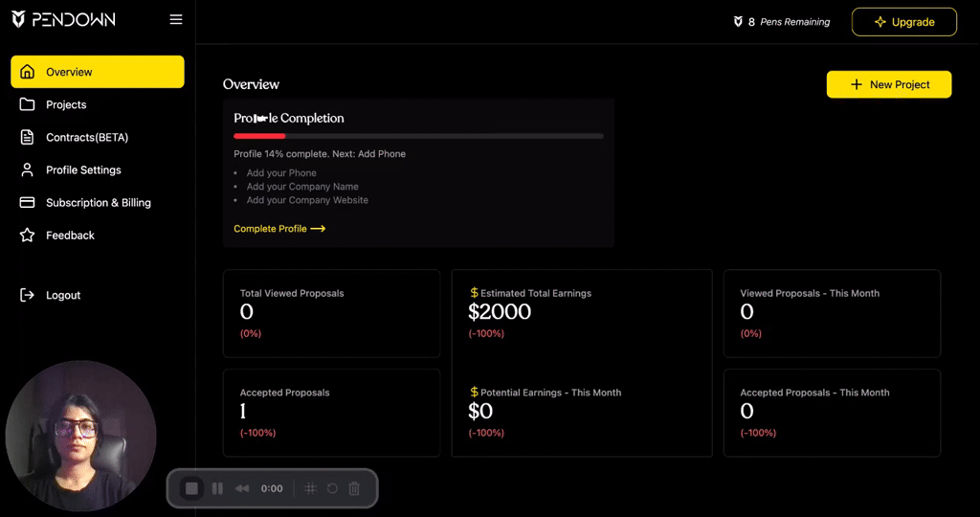This screenshot has height=517, width=980.
Task: Click the Pendown logo in the header
Action: [64, 19]
